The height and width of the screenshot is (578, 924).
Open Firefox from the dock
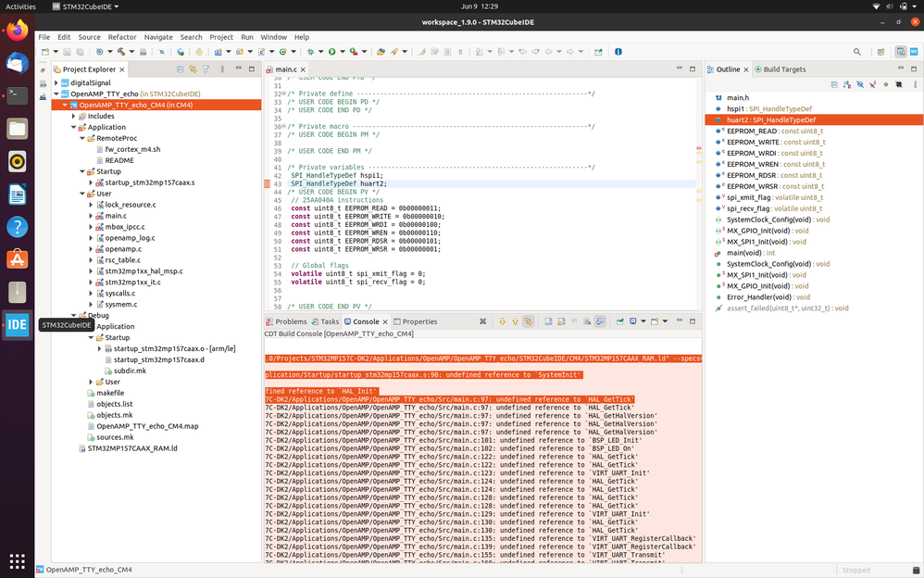point(17,31)
